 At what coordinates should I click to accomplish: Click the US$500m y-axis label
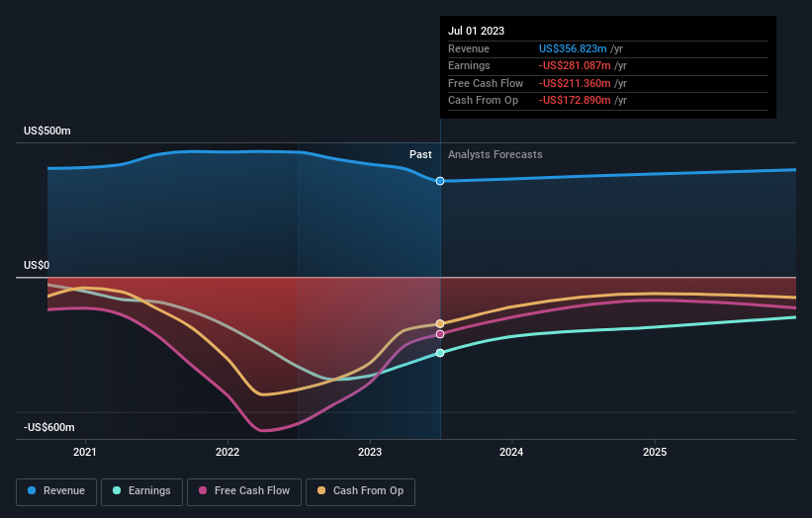(x=47, y=130)
